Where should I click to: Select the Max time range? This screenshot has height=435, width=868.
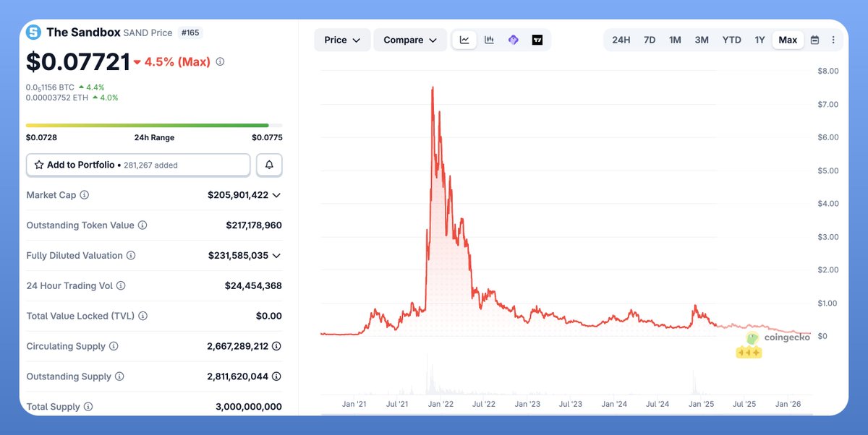tap(788, 40)
